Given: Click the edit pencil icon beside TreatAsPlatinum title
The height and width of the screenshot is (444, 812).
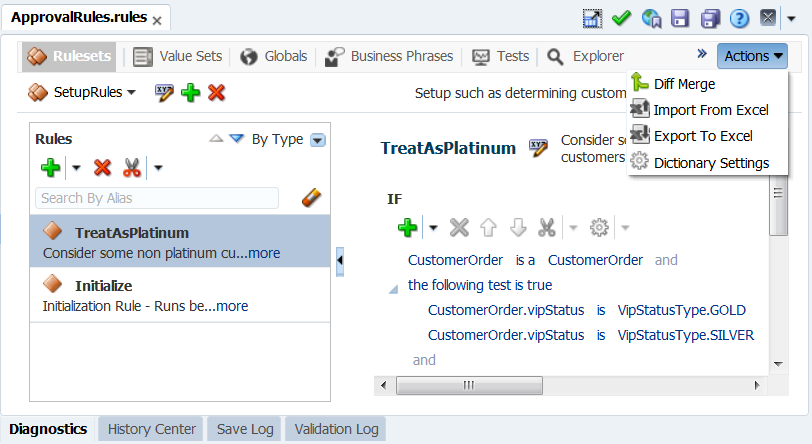Looking at the screenshot, I should (538, 148).
